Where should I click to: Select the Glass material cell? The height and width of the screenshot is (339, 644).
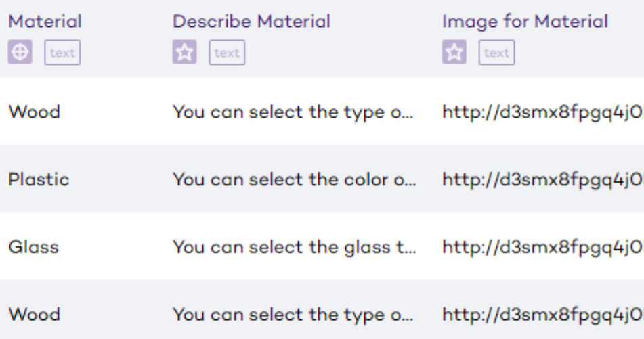[33, 247]
